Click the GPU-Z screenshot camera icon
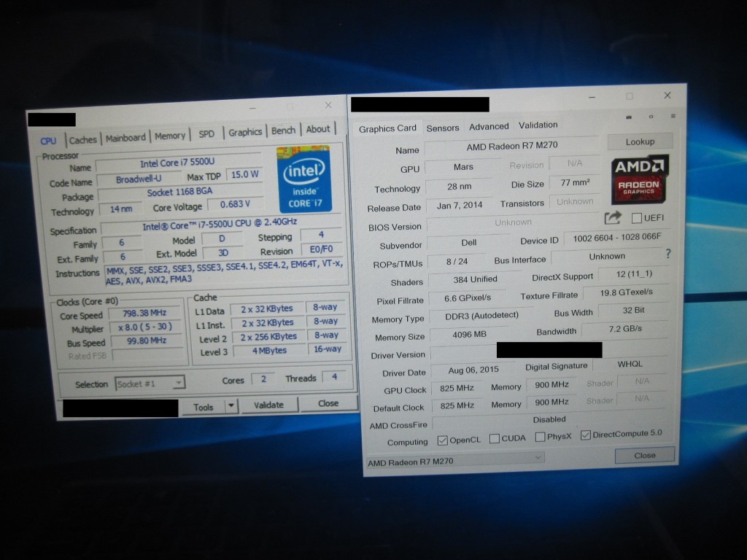747x560 pixels. (629, 117)
